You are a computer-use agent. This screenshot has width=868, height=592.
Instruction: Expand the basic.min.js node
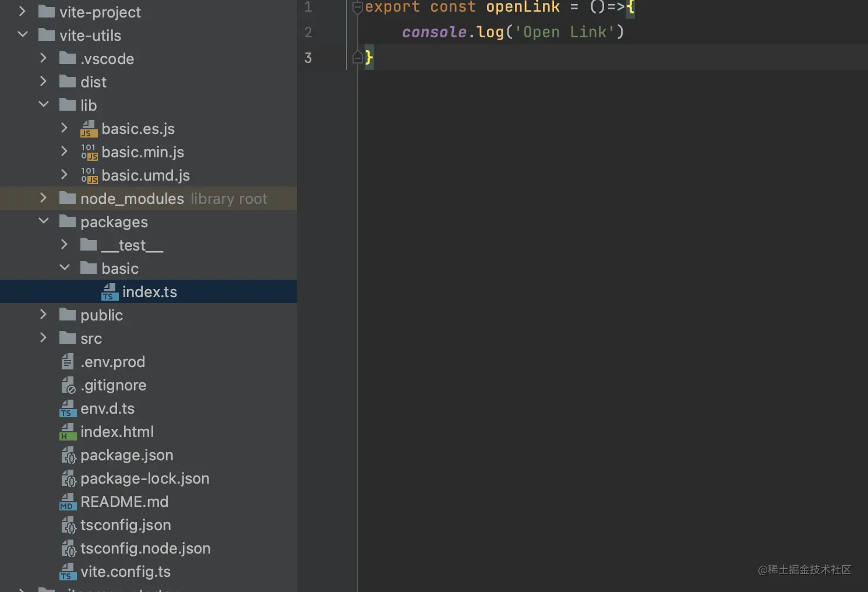tap(64, 151)
